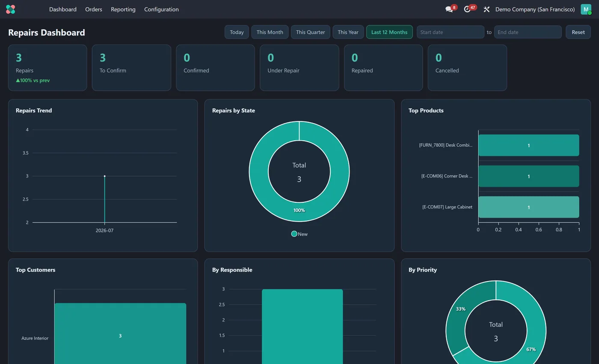599x364 pixels.
Task: Open the Cancelled KPI card
Action: pyautogui.click(x=467, y=68)
